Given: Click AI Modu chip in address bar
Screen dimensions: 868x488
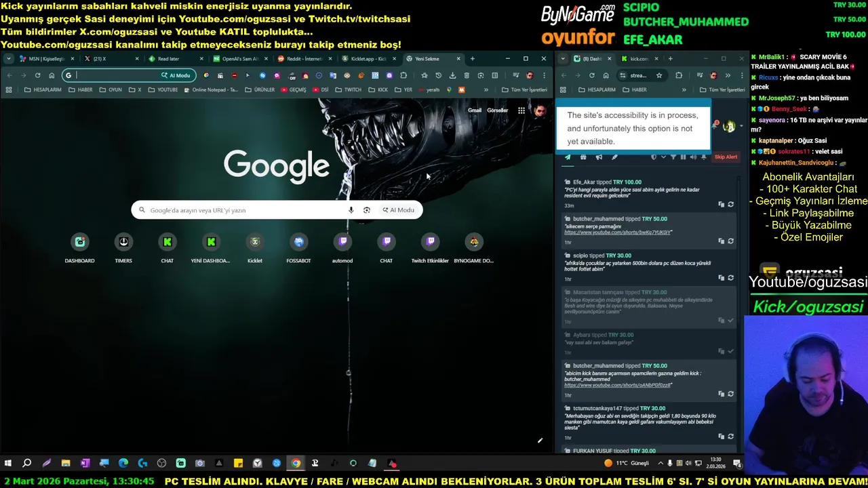Looking at the screenshot, I should [176, 75].
